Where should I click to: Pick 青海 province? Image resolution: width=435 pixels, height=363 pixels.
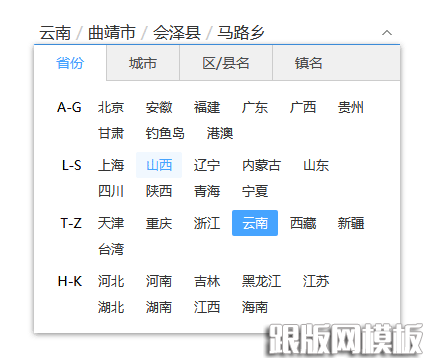tap(207, 191)
